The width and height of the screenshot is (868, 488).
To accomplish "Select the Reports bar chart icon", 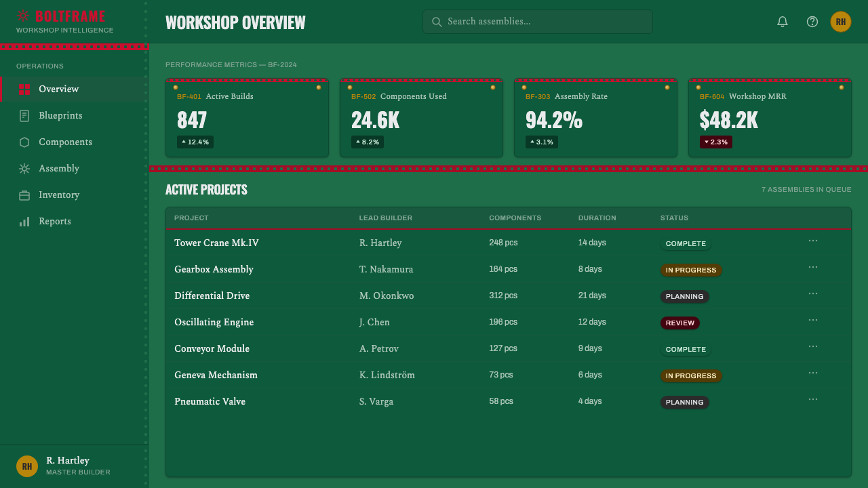I will coord(24,222).
